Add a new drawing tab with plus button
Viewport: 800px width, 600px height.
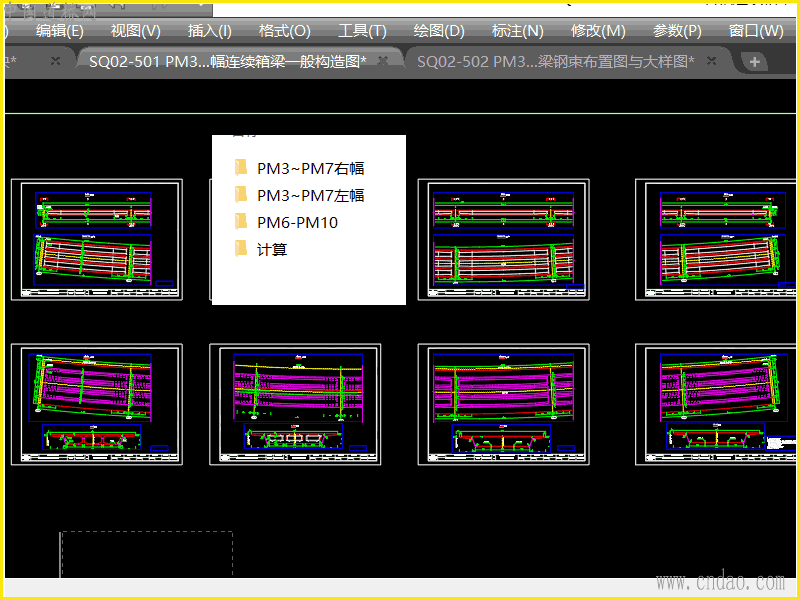[754, 62]
